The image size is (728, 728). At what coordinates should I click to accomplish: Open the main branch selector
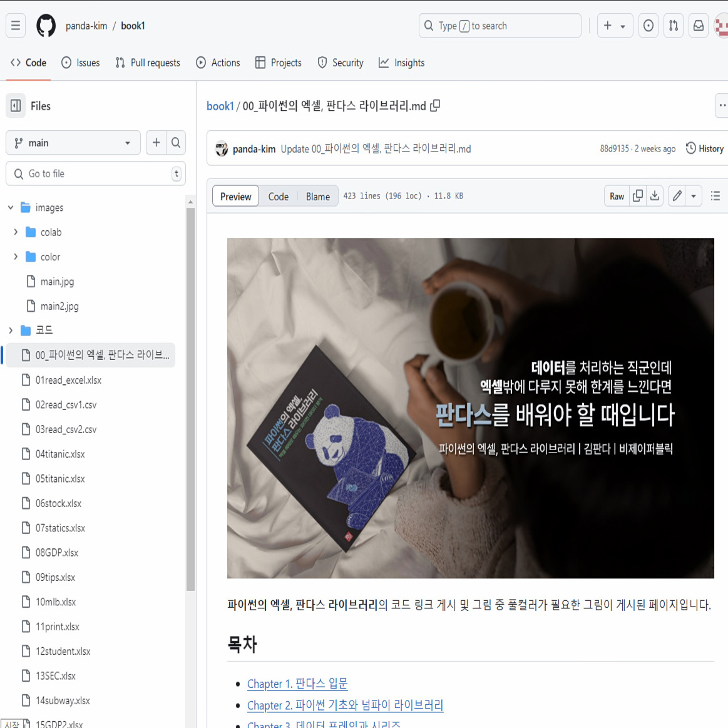(x=73, y=143)
